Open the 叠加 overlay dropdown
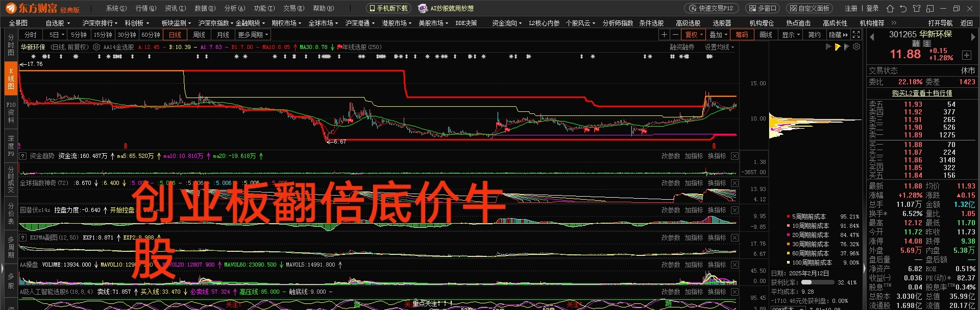This screenshot has width=980, height=310. (719, 35)
